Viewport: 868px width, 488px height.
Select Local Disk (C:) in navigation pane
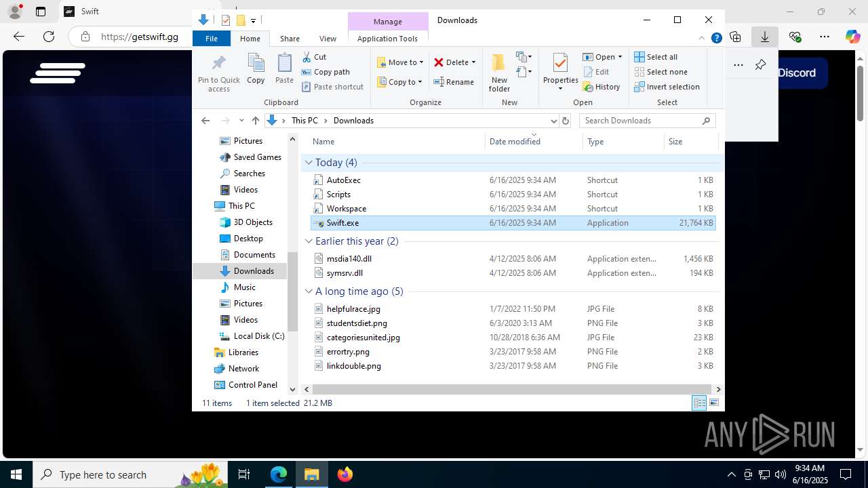pyautogui.click(x=258, y=336)
